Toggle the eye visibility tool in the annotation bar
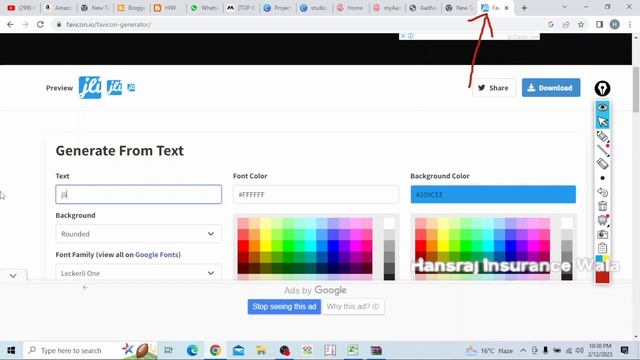Viewport: 640px width, 360px height. point(602,107)
